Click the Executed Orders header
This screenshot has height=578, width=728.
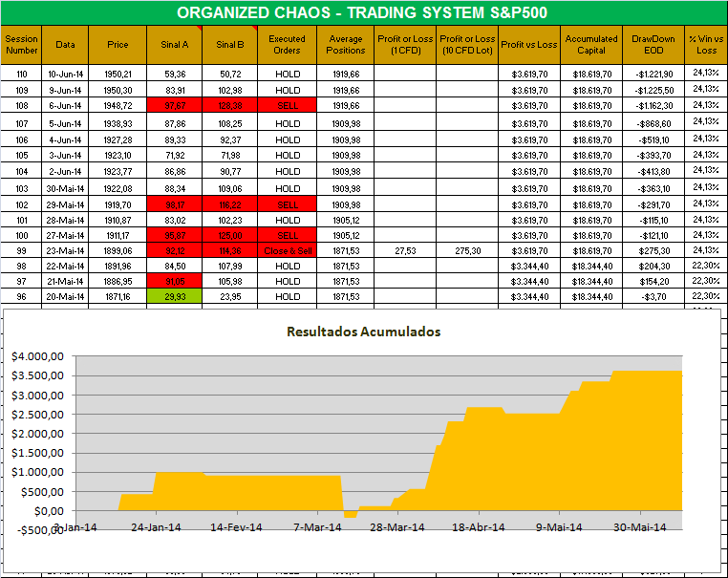tap(287, 45)
